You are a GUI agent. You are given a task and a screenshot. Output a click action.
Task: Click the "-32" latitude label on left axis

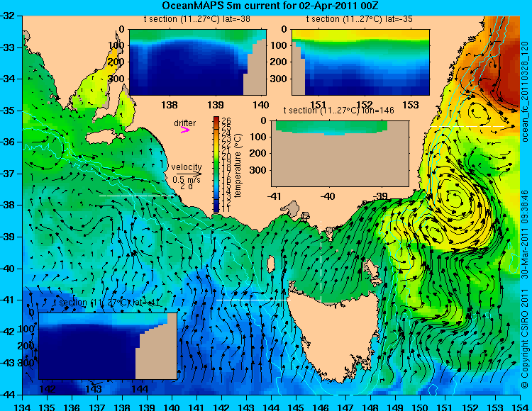pos(9,16)
